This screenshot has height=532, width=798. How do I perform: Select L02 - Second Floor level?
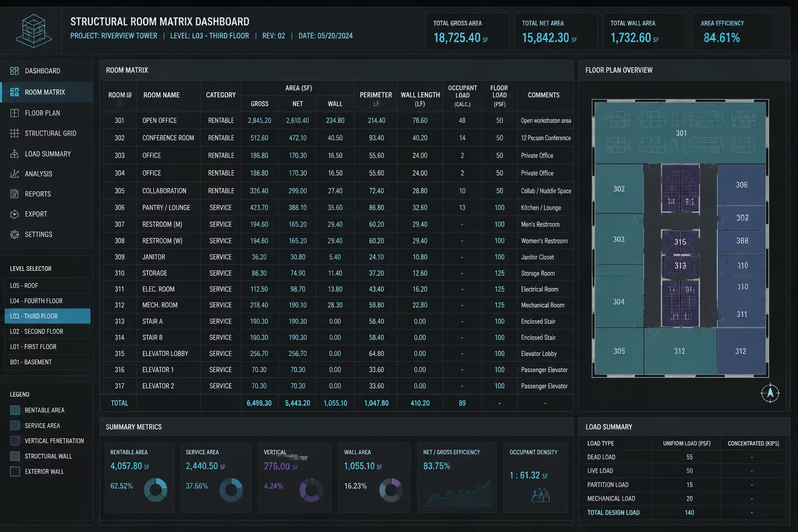47,331
